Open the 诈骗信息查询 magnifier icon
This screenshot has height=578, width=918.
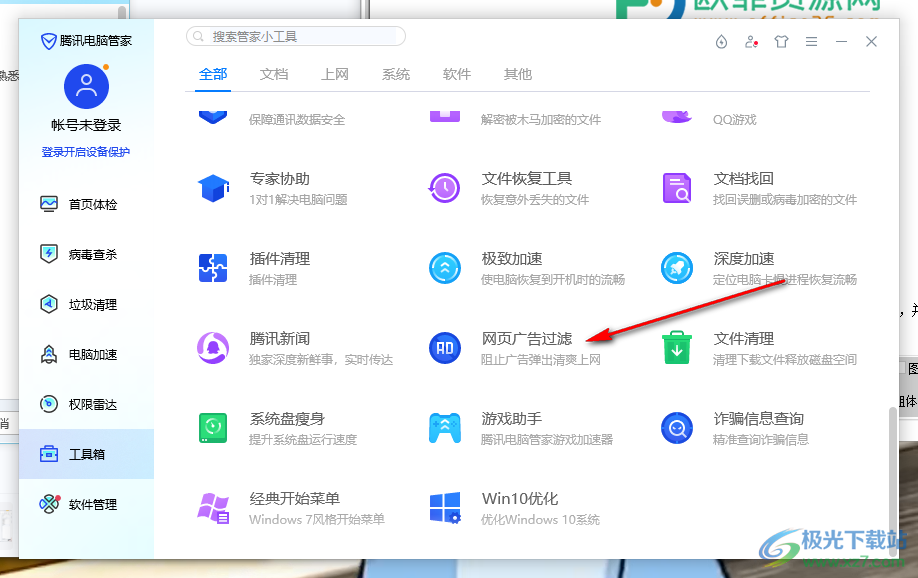pyautogui.click(x=677, y=428)
